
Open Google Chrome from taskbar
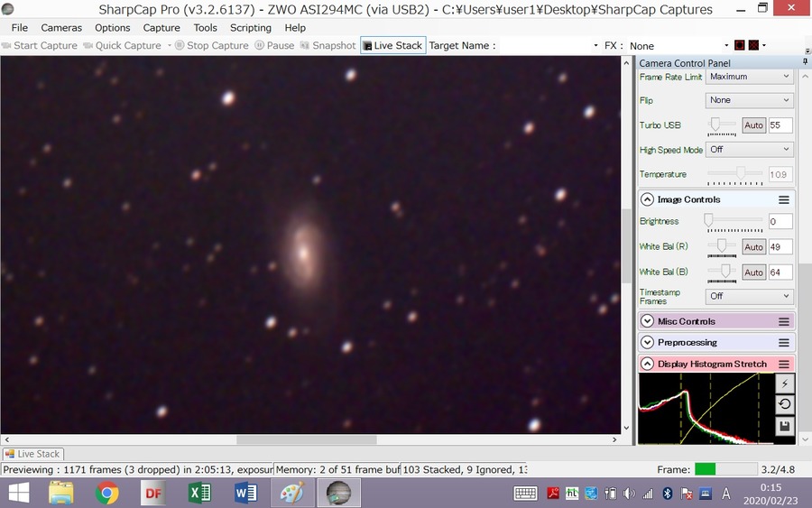click(x=106, y=493)
